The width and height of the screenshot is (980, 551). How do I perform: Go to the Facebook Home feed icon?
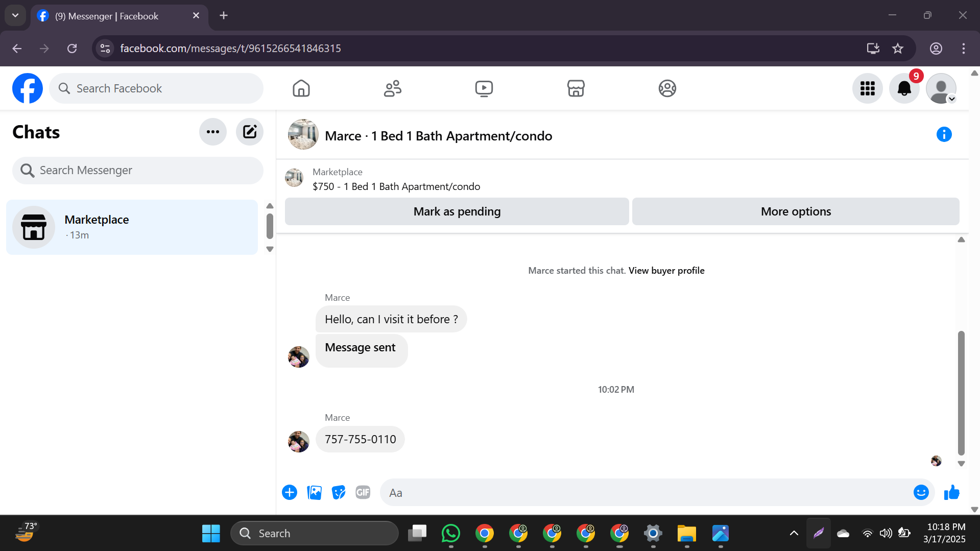tap(301, 88)
